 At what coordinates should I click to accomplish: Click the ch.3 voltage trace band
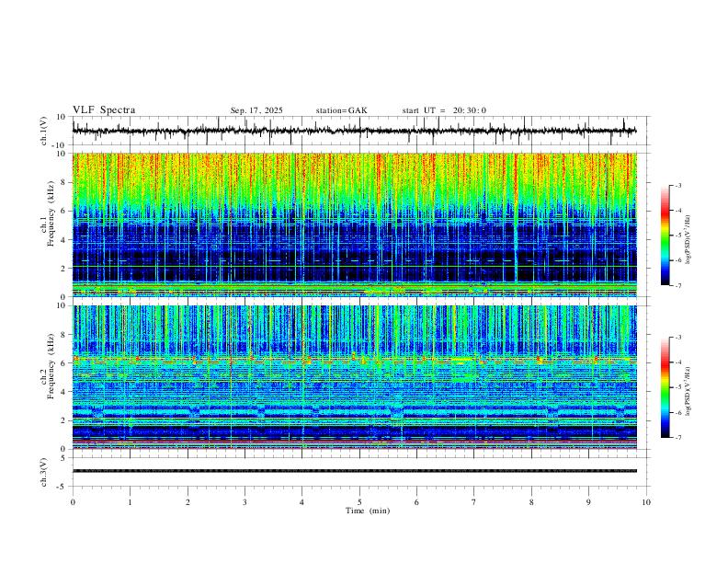pos(354,471)
